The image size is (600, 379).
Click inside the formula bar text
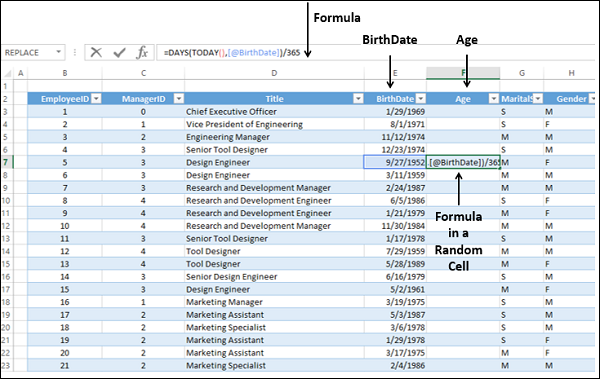point(232,52)
